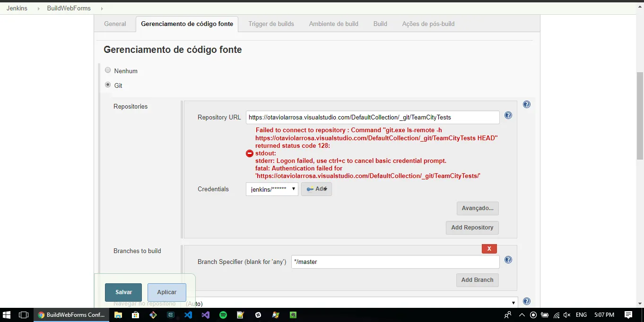Image resolution: width=644 pixels, height=322 pixels.
Task: Click the 'returned status code 128:' text
Action: pyautogui.click(x=293, y=146)
